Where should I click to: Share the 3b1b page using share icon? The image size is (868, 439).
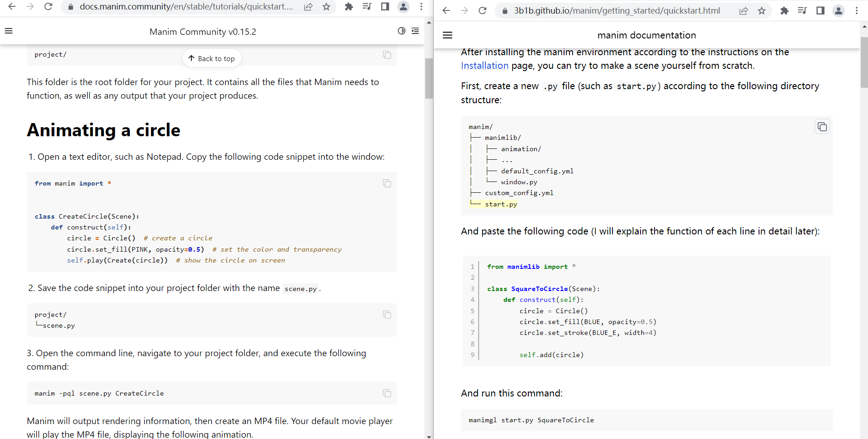[744, 10]
